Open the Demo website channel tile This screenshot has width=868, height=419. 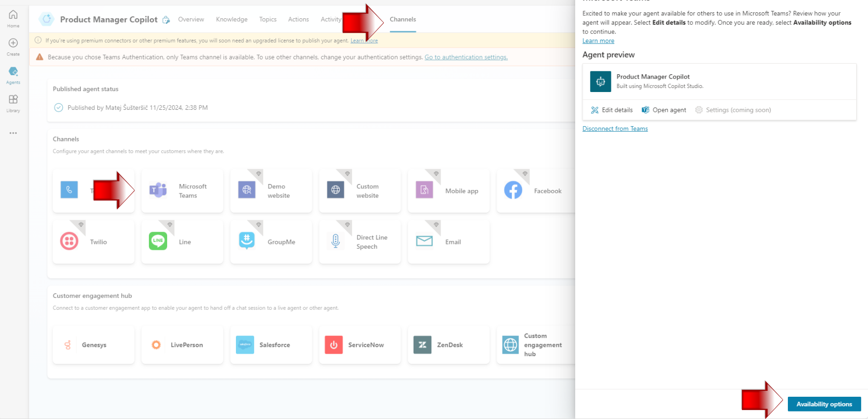pos(271,191)
